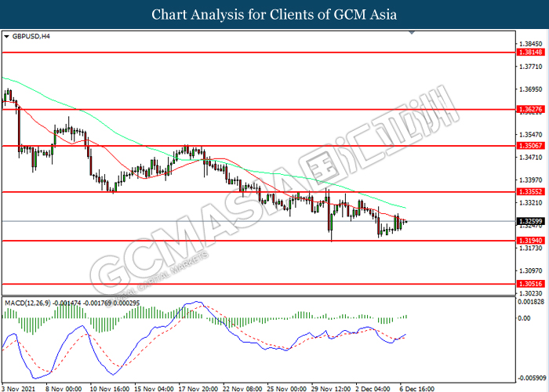Click the 25 Nov 00:00 time label
549x392 pixels.
coord(286,389)
